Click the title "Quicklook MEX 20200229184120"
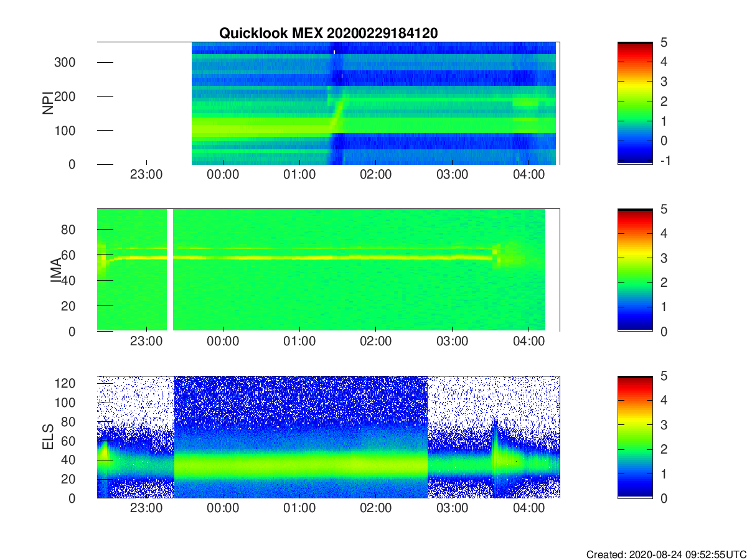This screenshot has width=747, height=560. [328, 33]
